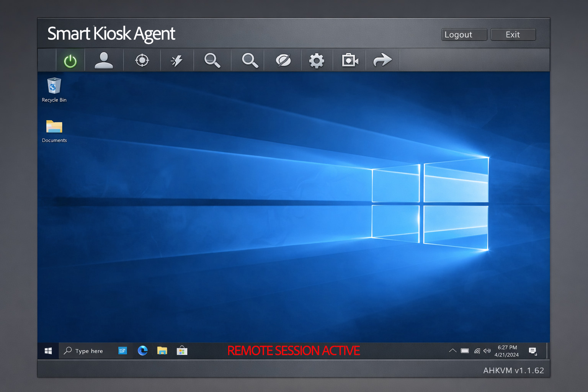
Task: Toggle the green power session control
Action: point(70,60)
